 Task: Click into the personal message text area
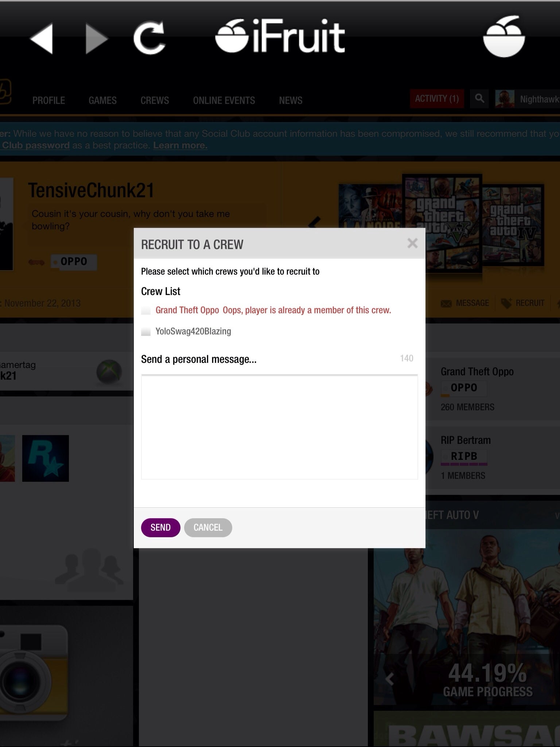[x=279, y=427]
